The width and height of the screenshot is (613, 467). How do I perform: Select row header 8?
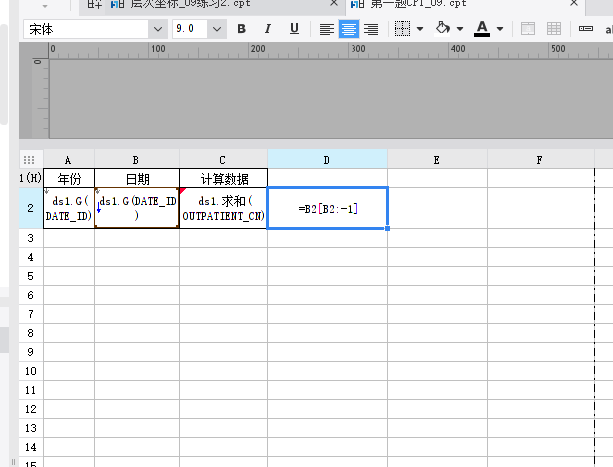point(31,333)
